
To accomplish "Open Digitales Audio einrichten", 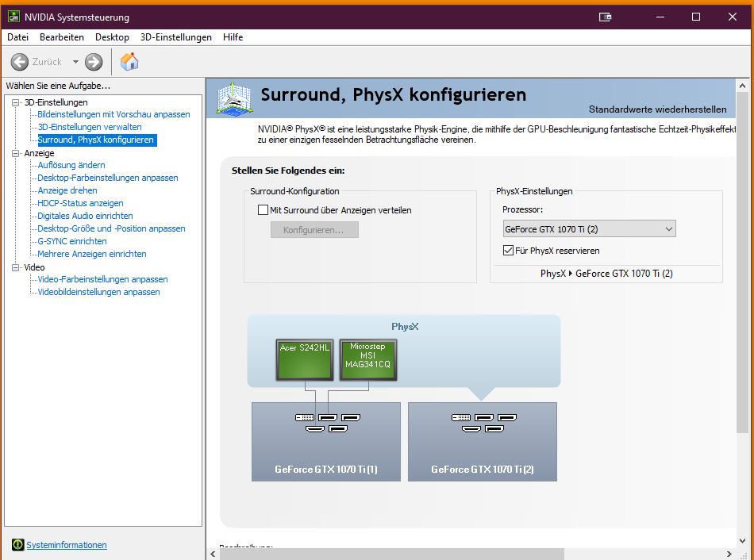I will pyautogui.click(x=85, y=216).
